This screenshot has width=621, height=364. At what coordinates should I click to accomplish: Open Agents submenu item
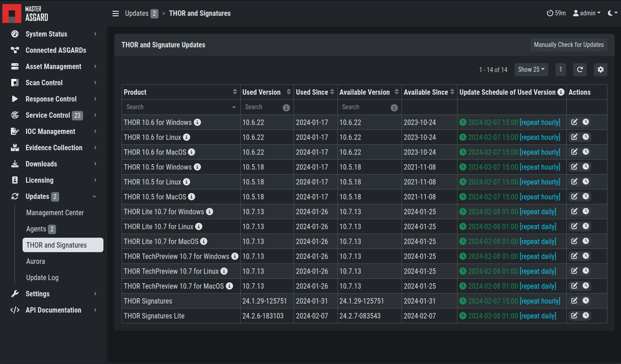[63, 229]
